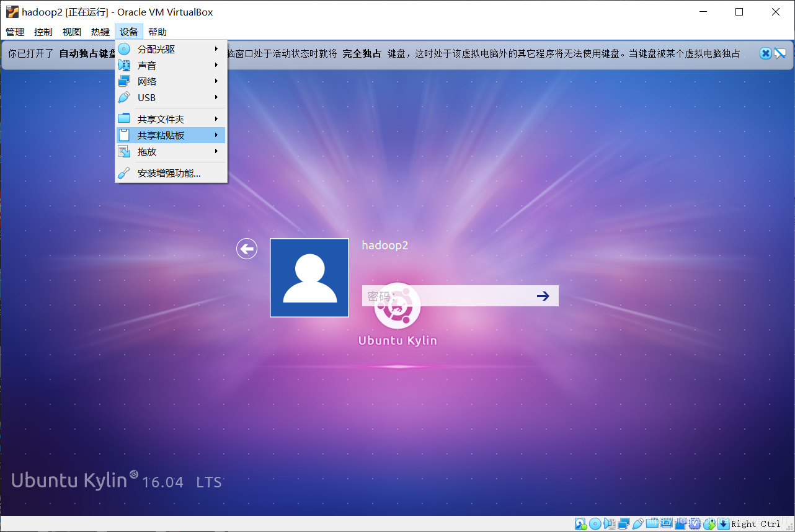The image size is (795, 532).
Task: Click the network icon beside 网络
Action: 125,81
